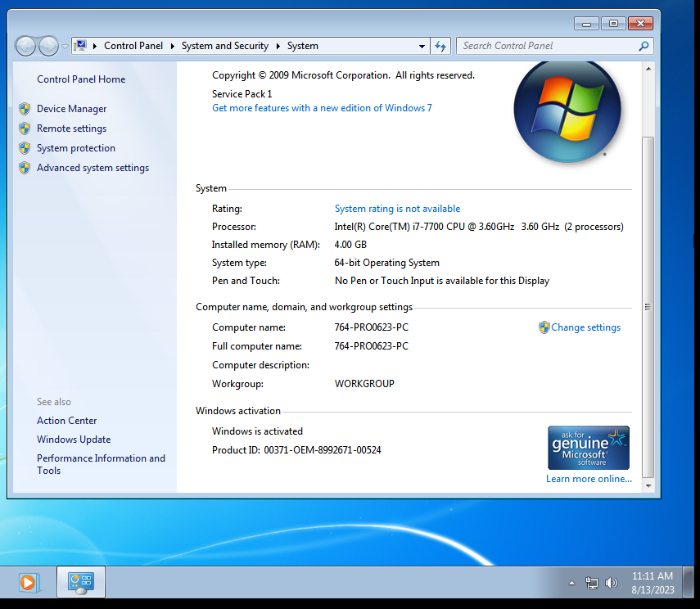
Task: Expand chevron after System and Security
Action: (x=278, y=46)
